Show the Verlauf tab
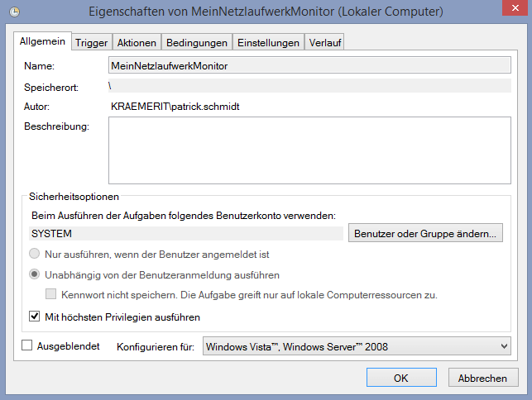Viewport: 532px width, 400px height. tap(324, 42)
